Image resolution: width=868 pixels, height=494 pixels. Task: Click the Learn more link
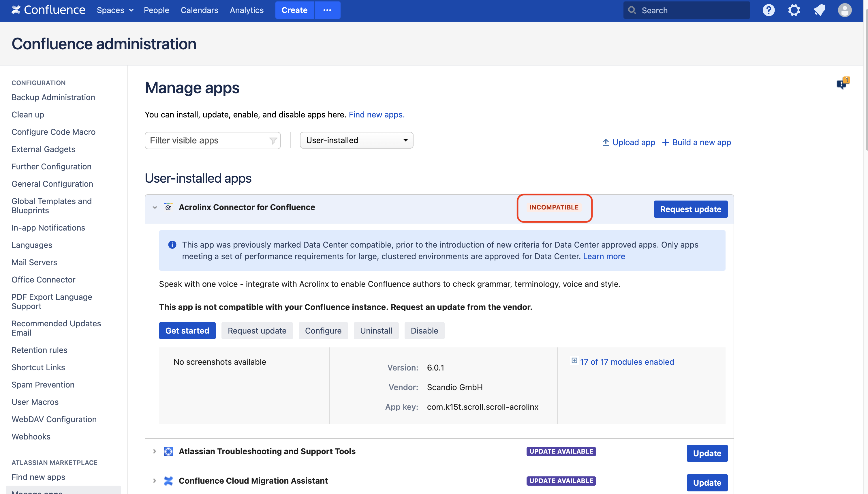[x=604, y=256]
